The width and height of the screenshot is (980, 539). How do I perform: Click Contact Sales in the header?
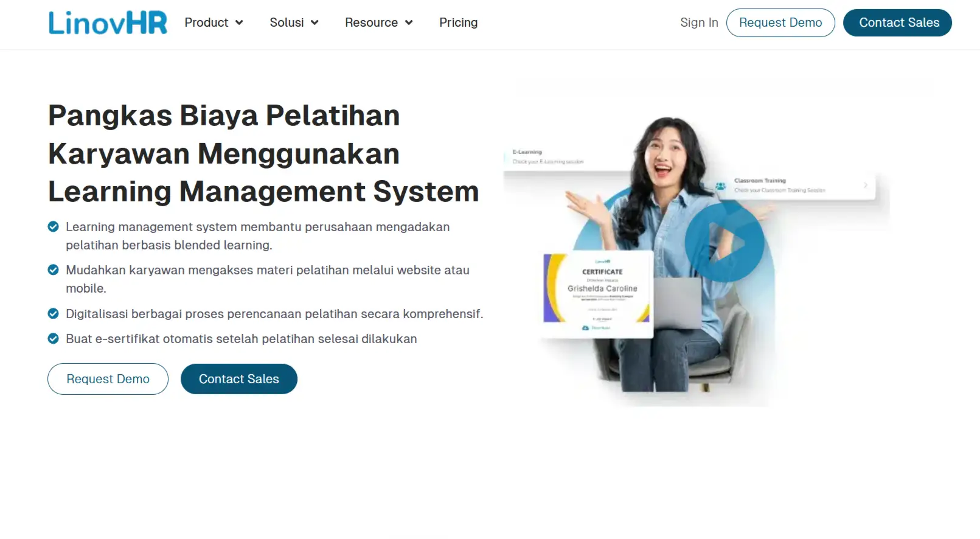point(897,23)
